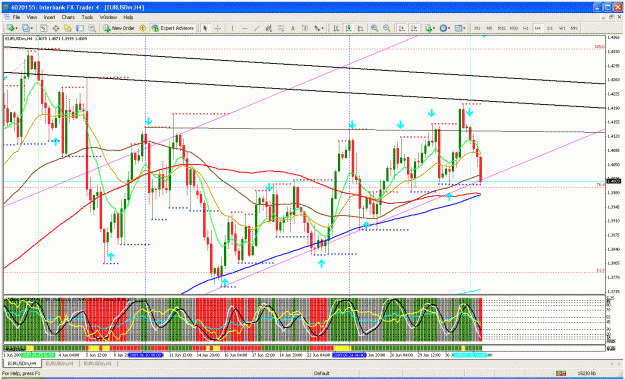Zoom out of the chart

coord(386,28)
